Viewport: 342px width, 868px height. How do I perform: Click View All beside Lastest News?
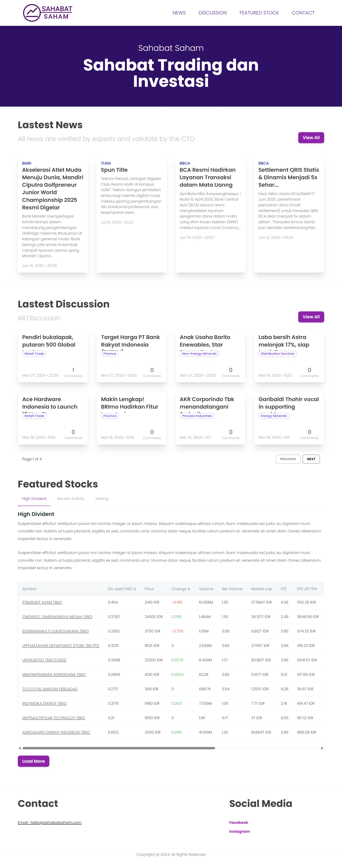point(311,137)
